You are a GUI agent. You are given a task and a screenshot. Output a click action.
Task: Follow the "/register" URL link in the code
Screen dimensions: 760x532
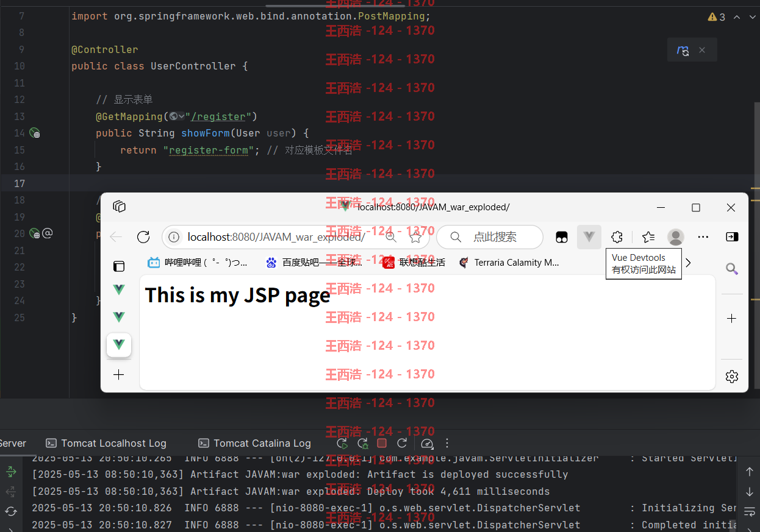coord(219,116)
